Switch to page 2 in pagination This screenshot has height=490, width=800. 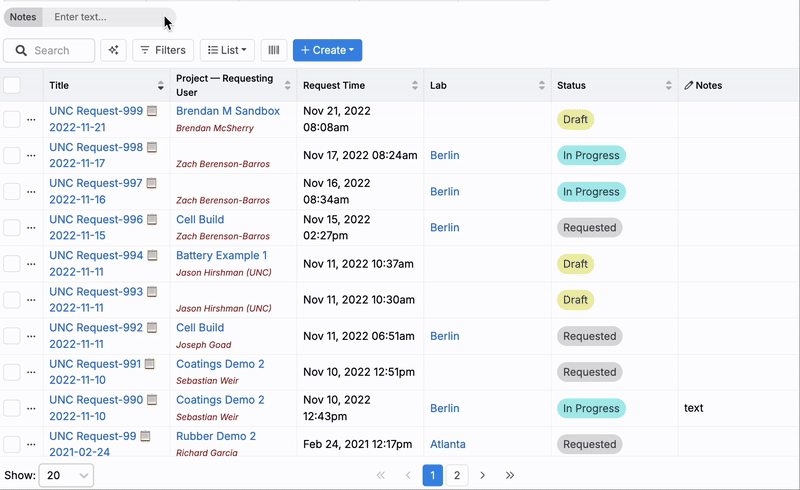(x=457, y=476)
